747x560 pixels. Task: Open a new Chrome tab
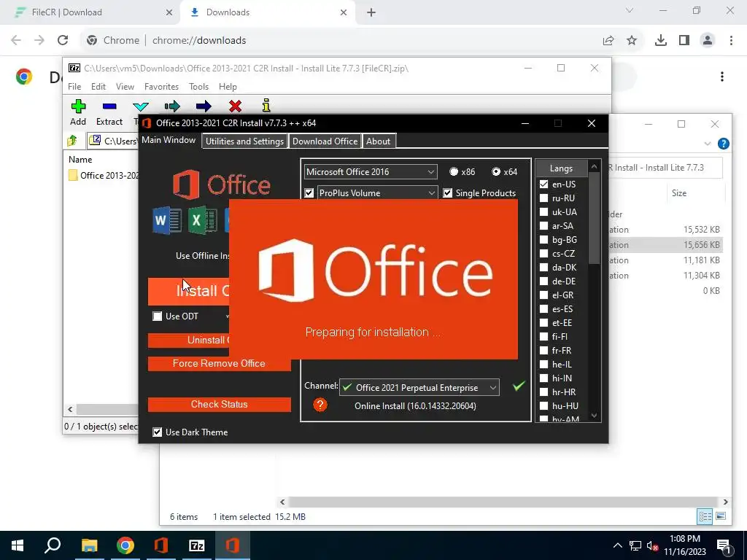click(x=371, y=13)
